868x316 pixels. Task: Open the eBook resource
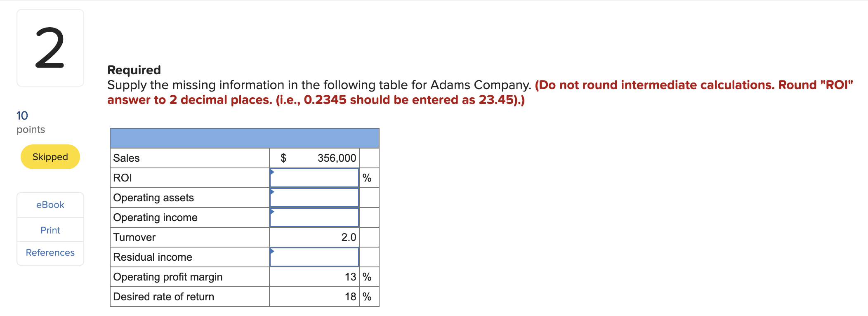[x=50, y=205]
